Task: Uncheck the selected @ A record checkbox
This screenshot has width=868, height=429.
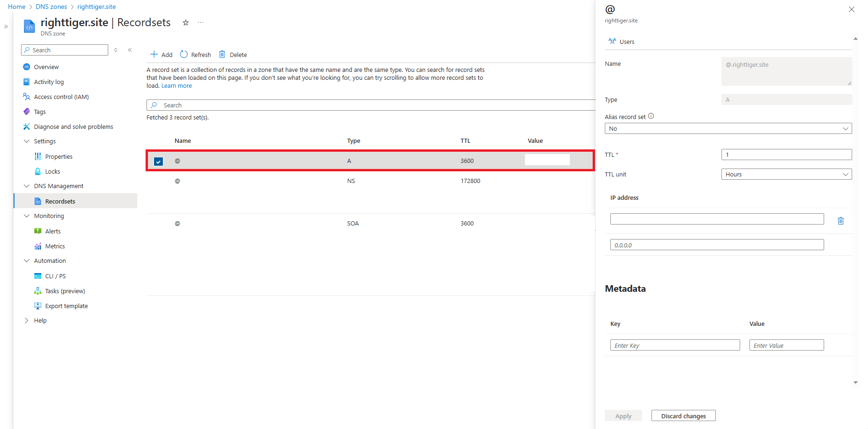Action: 158,162
